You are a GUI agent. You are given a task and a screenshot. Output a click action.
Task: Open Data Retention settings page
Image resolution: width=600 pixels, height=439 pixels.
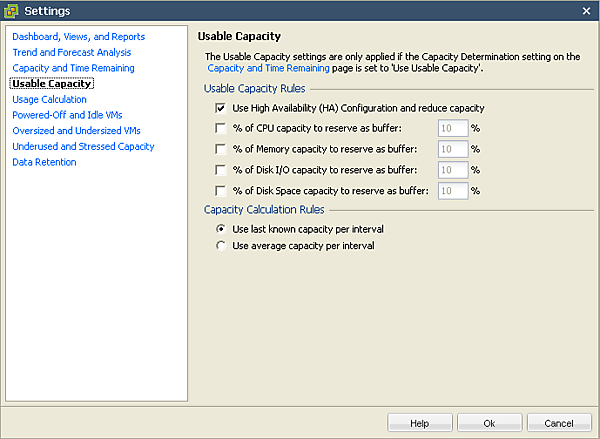(x=44, y=162)
